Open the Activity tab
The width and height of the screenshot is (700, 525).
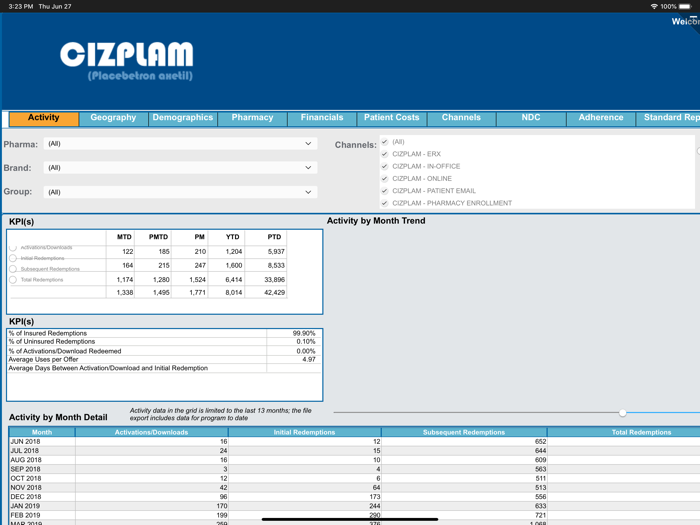[44, 118]
